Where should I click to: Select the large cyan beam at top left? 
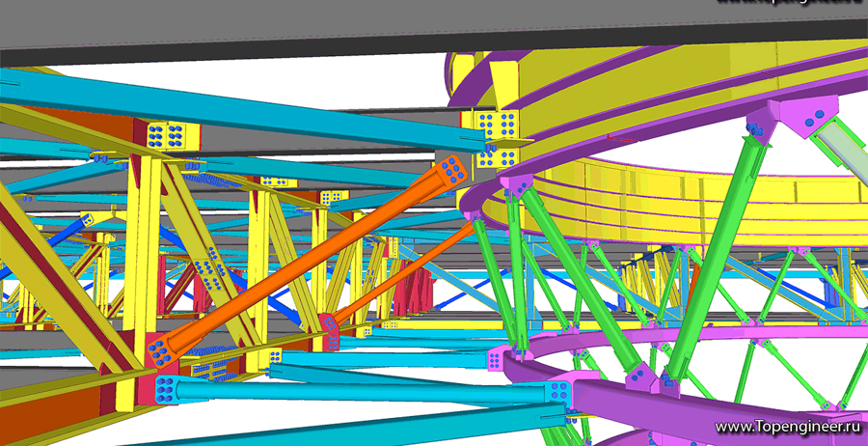click(x=244, y=112)
